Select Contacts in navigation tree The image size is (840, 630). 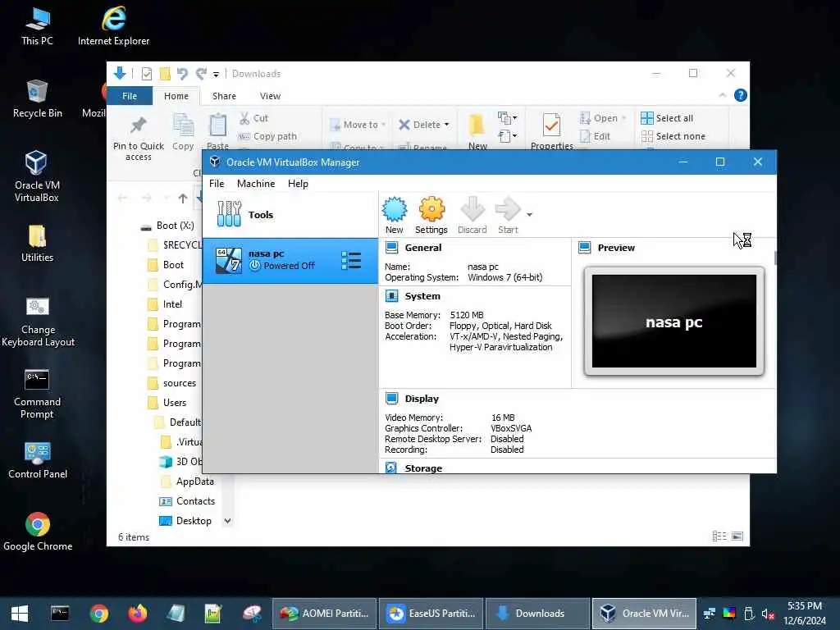tap(188, 501)
